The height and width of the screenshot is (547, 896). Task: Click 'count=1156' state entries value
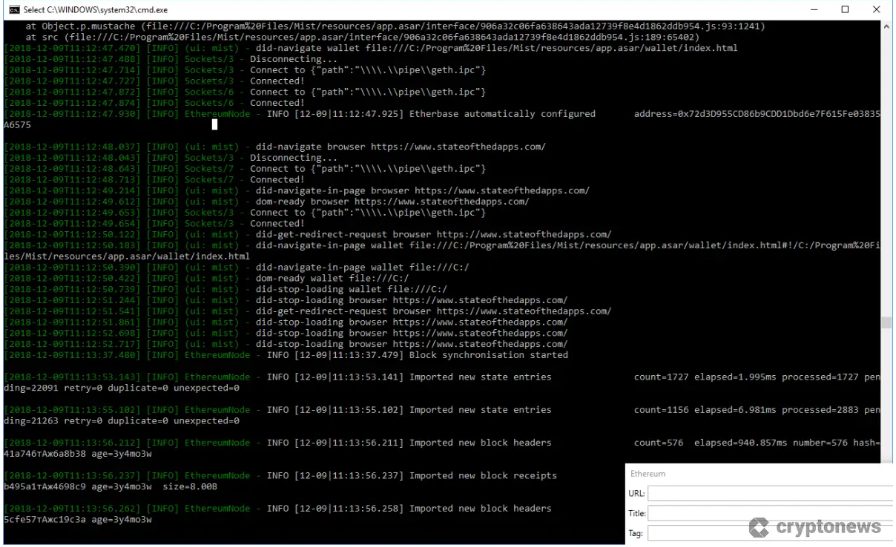point(661,410)
